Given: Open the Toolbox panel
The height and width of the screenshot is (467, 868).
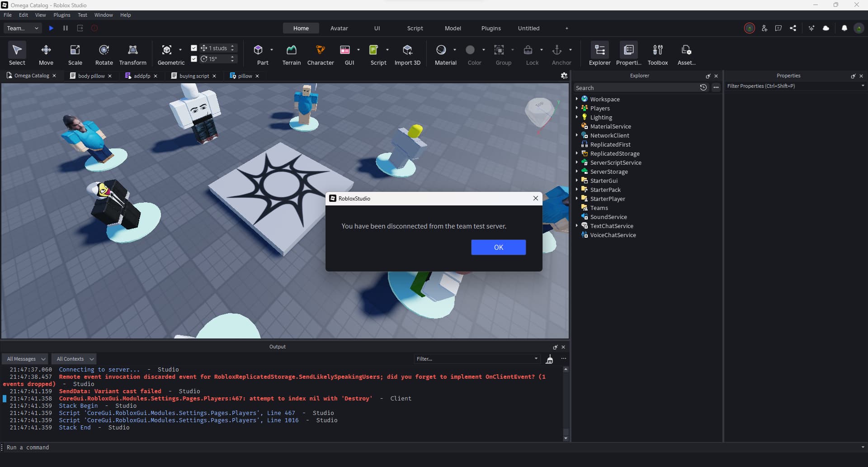Looking at the screenshot, I should click(x=658, y=54).
